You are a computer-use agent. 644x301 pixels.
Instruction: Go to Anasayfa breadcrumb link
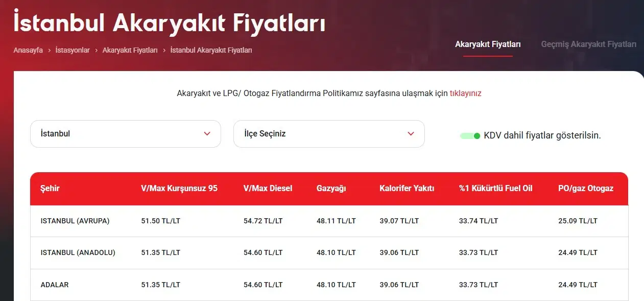coord(28,50)
